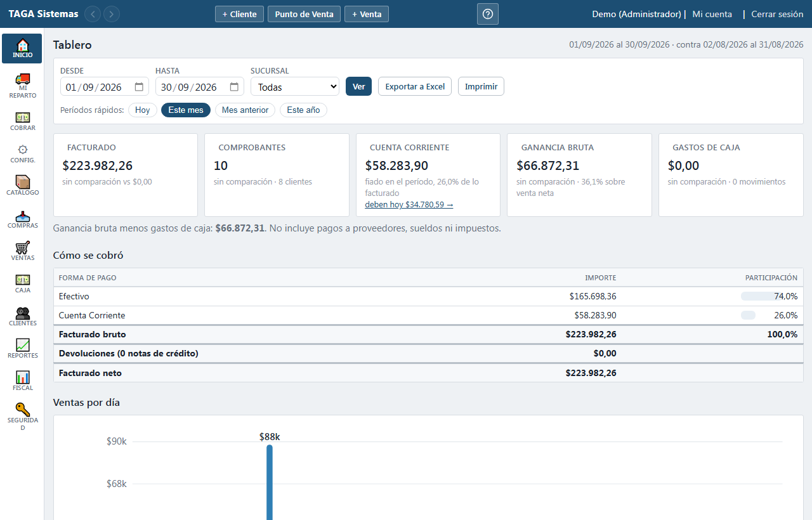Select the Mes anterior quick period
Screen dimensions: 812x520
point(246,110)
